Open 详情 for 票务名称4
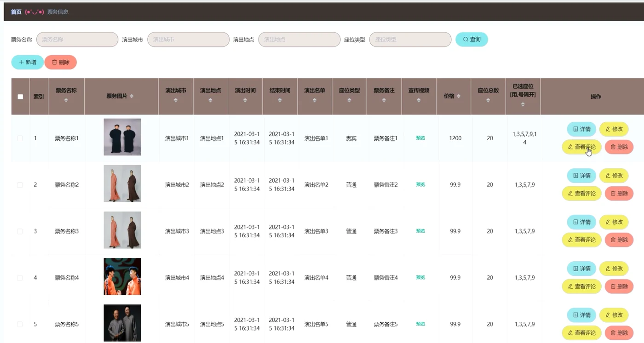644x343 pixels. click(581, 269)
